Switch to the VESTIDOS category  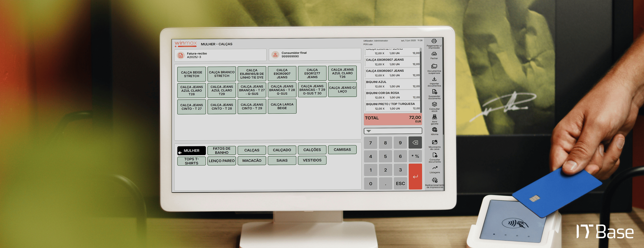(x=312, y=160)
